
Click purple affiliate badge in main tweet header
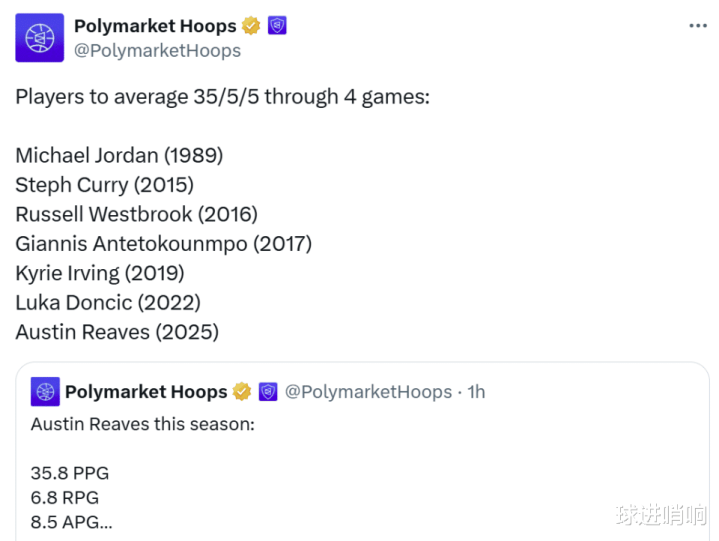click(x=277, y=26)
